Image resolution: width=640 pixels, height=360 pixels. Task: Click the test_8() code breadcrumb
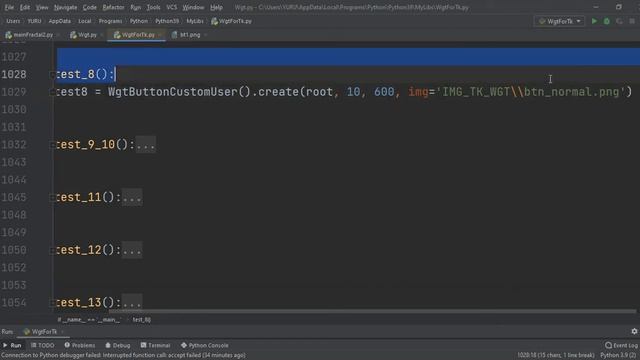pos(142,320)
